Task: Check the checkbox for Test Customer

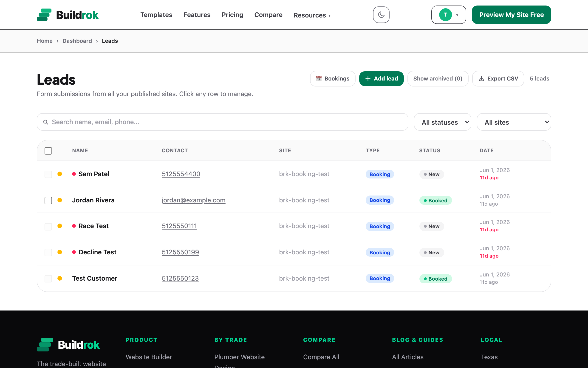Action: pyautogui.click(x=48, y=279)
